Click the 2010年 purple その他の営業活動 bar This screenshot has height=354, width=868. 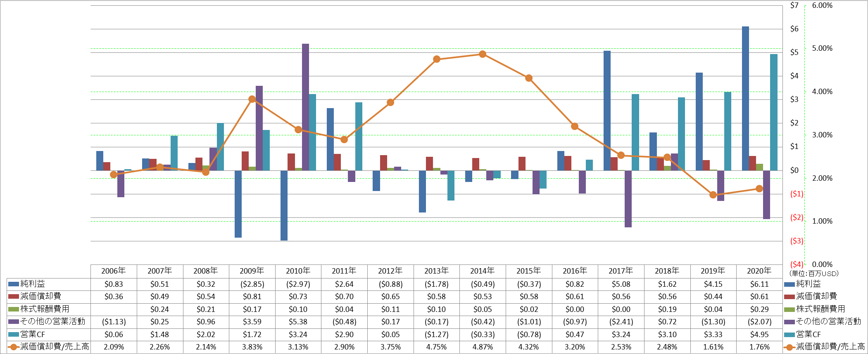click(305, 107)
